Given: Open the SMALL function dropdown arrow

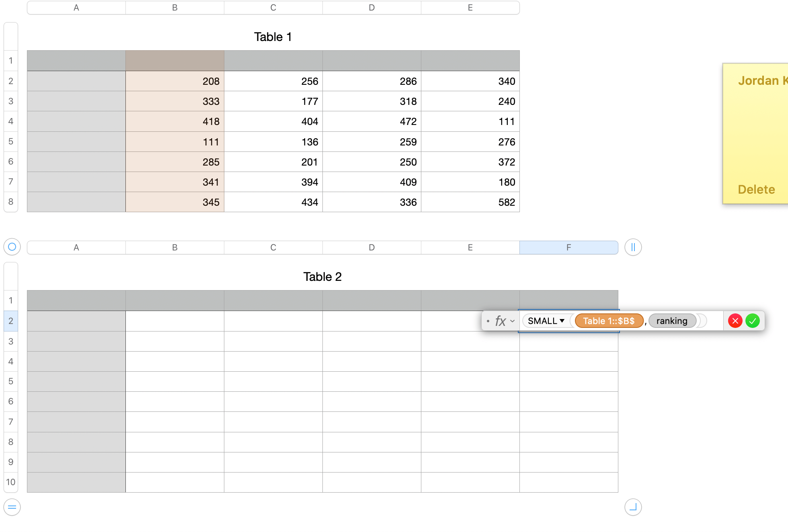Looking at the screenshot, I should 562,321.
